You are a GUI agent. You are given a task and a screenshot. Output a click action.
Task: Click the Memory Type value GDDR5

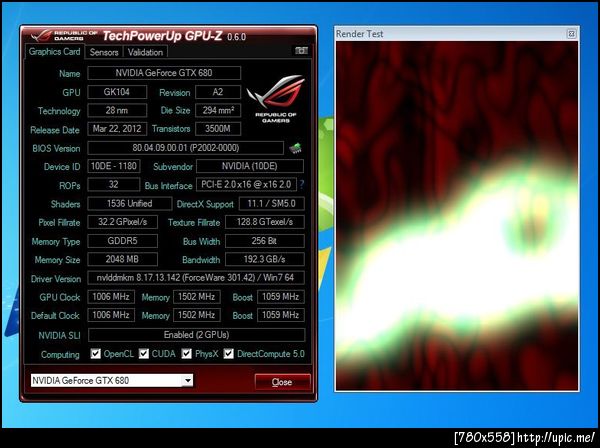pyautogui.click(x=122, y=241)
